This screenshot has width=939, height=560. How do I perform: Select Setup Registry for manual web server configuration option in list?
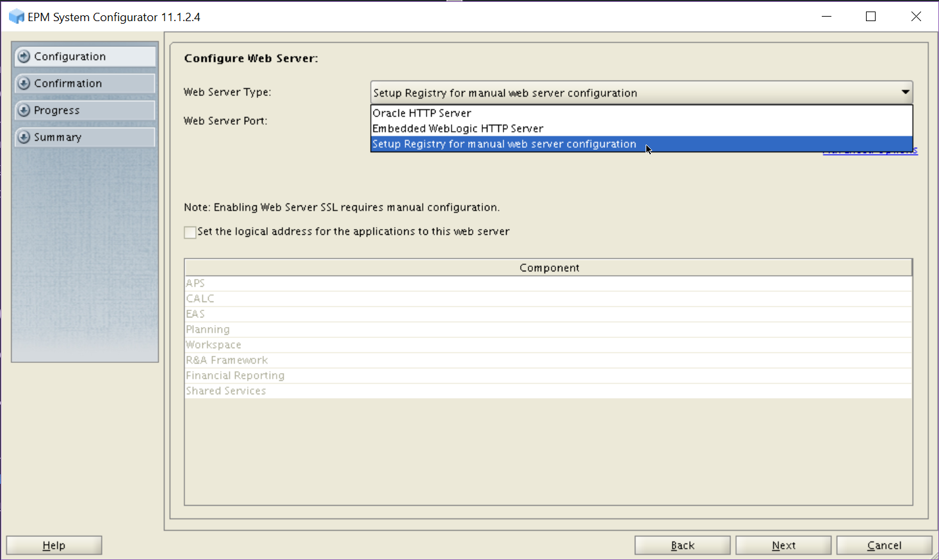click(642, 144)
